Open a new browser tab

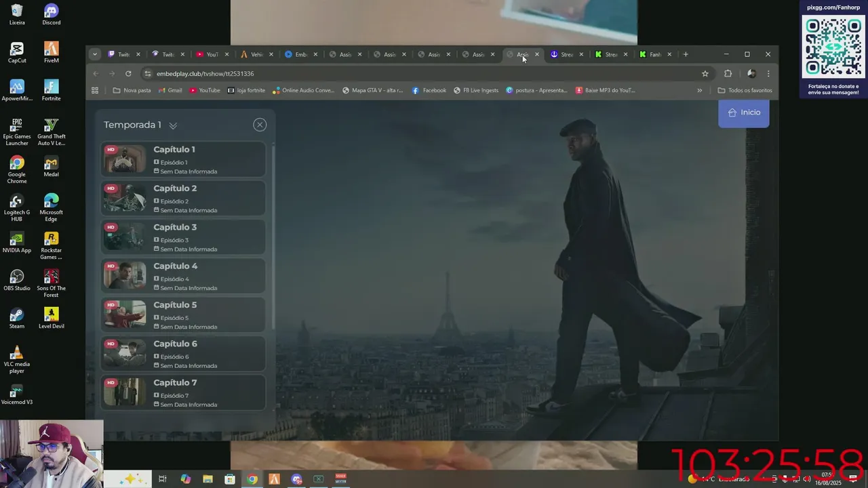click(686, 54)
